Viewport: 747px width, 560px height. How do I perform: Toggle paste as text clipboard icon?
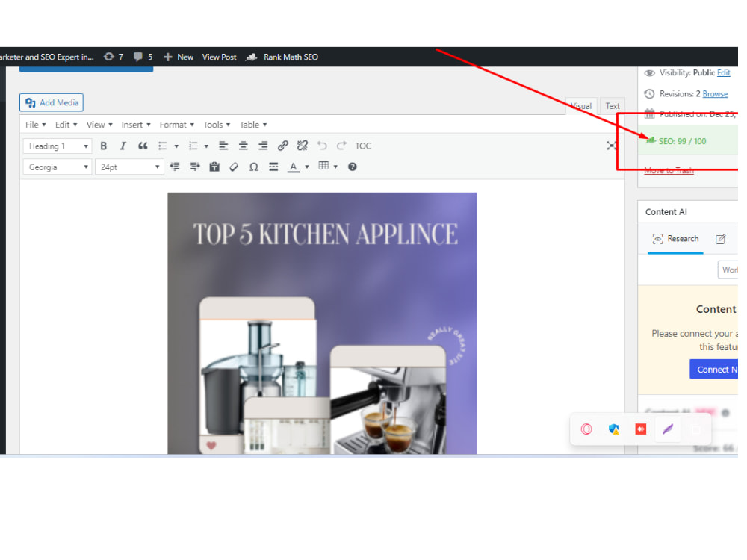[214, 167]
